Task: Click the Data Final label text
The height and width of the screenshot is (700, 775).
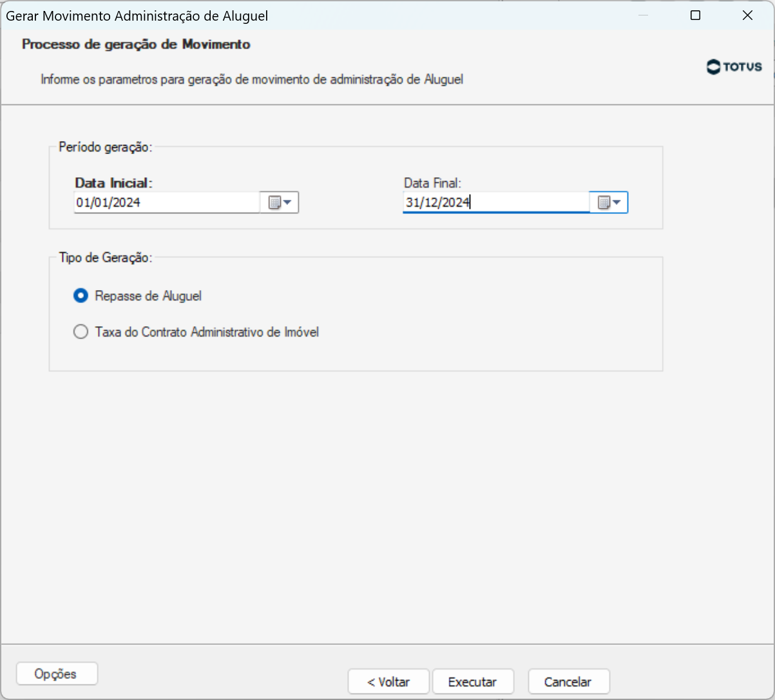Action: click(433, 183)
